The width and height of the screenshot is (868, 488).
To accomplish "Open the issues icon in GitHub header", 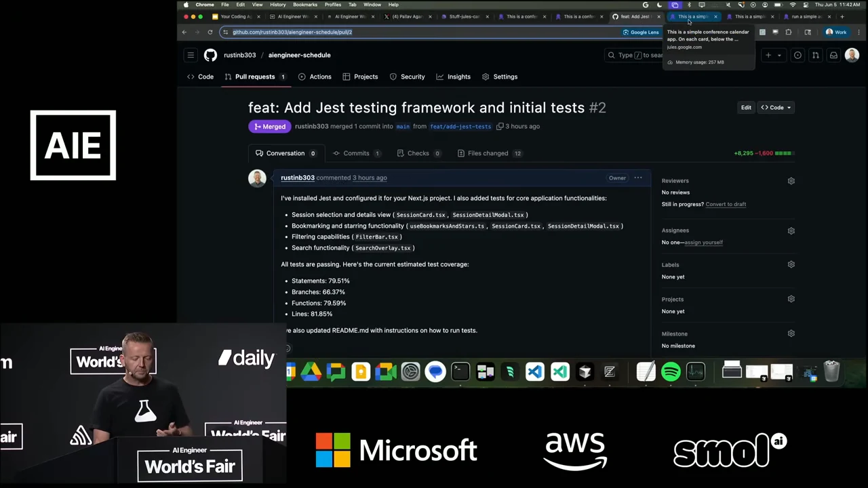I will pos(797,55).
